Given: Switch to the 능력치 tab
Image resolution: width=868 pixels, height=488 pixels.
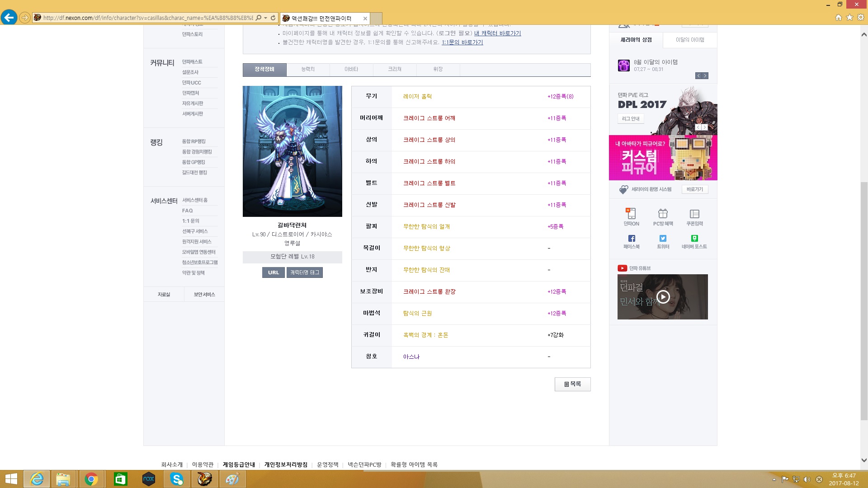Looking at the screenshot, I should (308, 70).
